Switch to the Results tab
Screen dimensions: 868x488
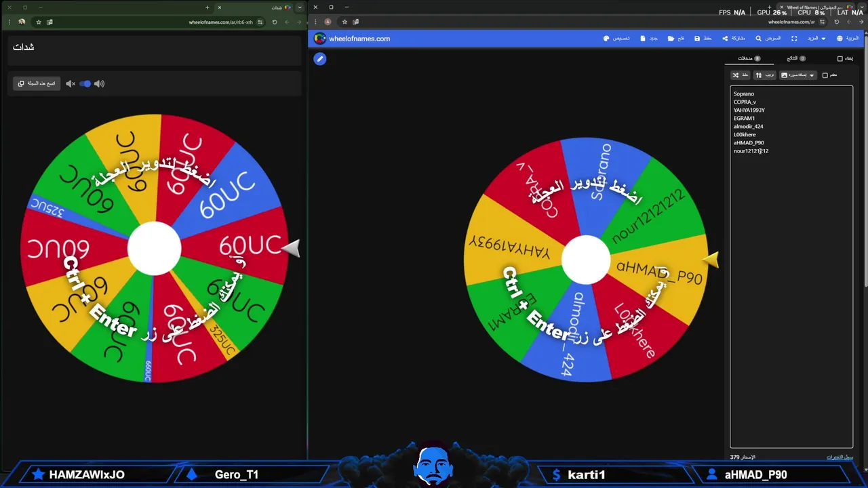click(x=796, y=59)
